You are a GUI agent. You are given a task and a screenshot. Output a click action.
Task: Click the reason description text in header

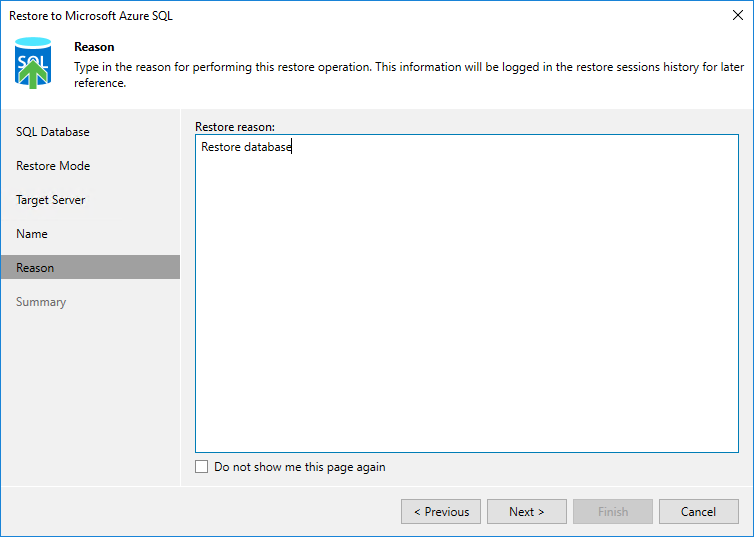click(x=400, y=74)
